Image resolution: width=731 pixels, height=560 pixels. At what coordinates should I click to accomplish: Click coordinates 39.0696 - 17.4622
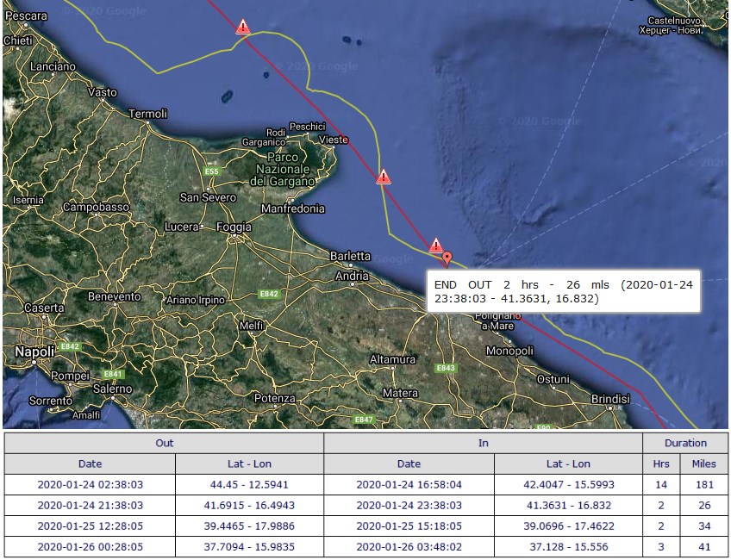(568, 526)
